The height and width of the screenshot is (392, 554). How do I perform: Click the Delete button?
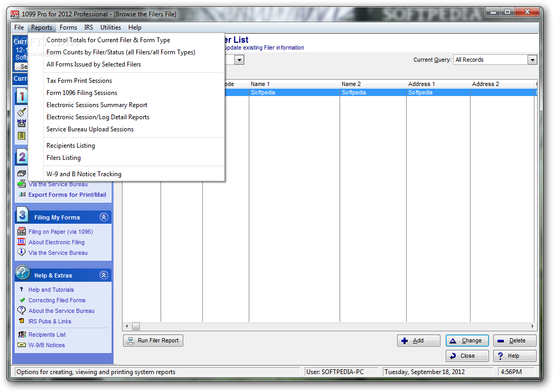tap(515, 340)
